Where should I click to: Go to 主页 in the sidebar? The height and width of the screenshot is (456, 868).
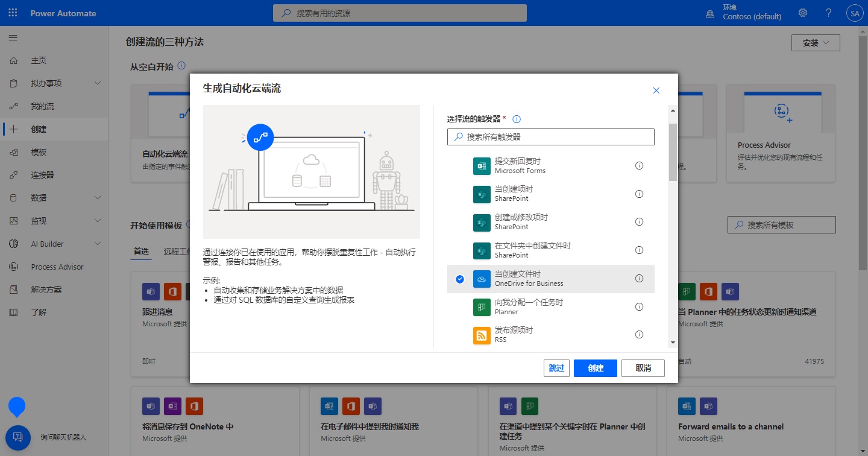[54, 60]
